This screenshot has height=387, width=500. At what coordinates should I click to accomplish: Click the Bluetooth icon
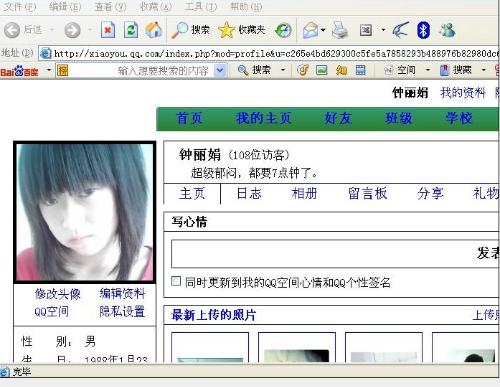424,30
